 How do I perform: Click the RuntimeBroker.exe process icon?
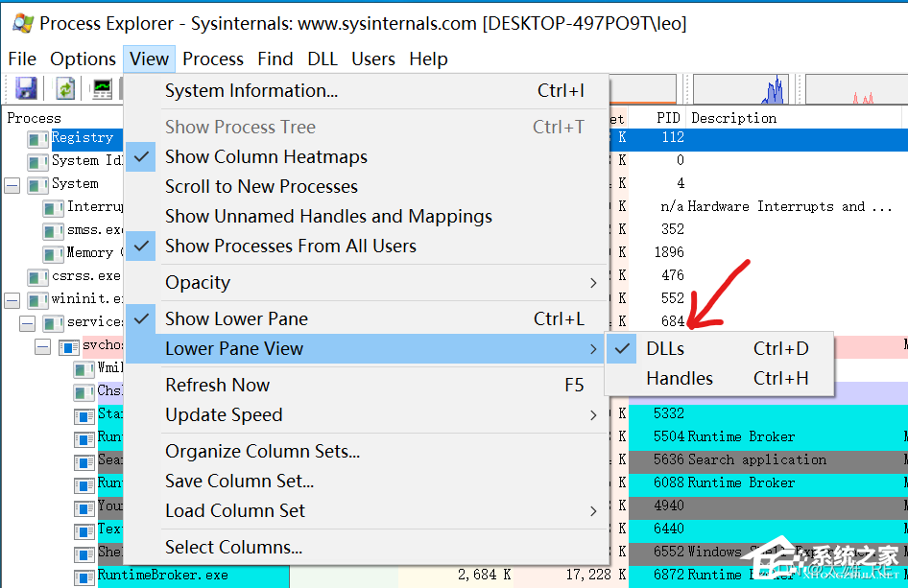[x=85, y=576]
